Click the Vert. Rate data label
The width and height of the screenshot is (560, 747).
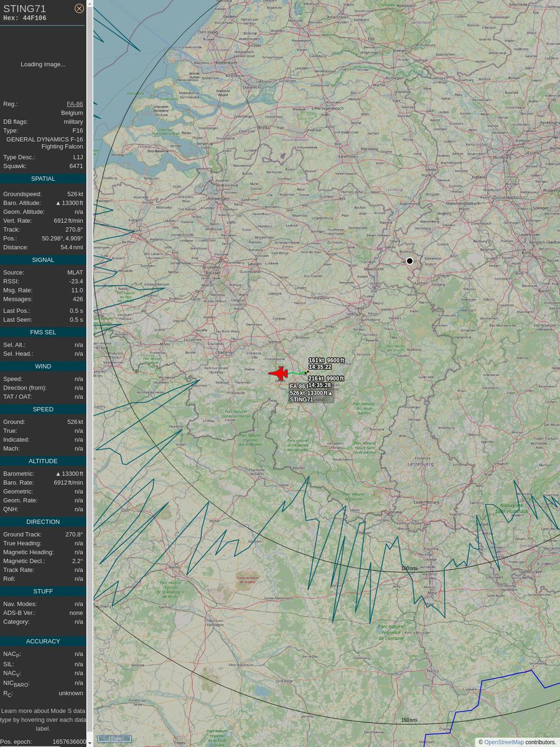pos(17,220)
